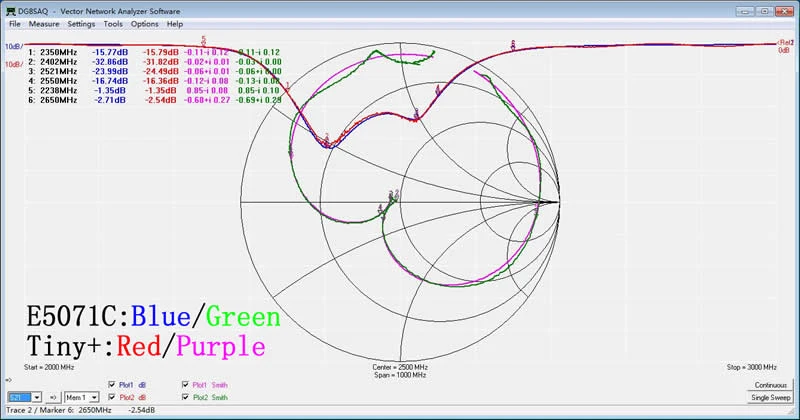800x420 pixels.
Task: Open the Settings menu
Action: click(81, 24)
